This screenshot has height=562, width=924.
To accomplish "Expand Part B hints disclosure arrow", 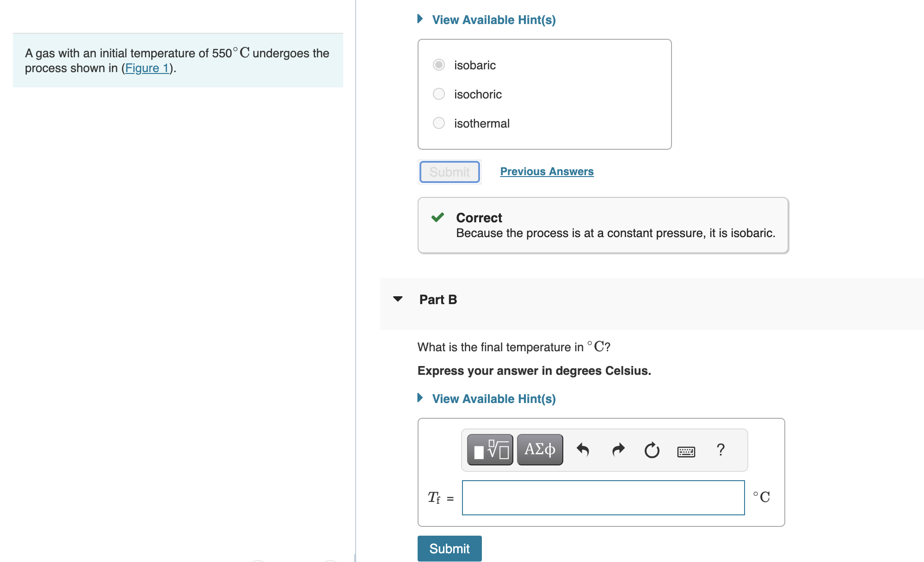I will [x=420, y=398].
